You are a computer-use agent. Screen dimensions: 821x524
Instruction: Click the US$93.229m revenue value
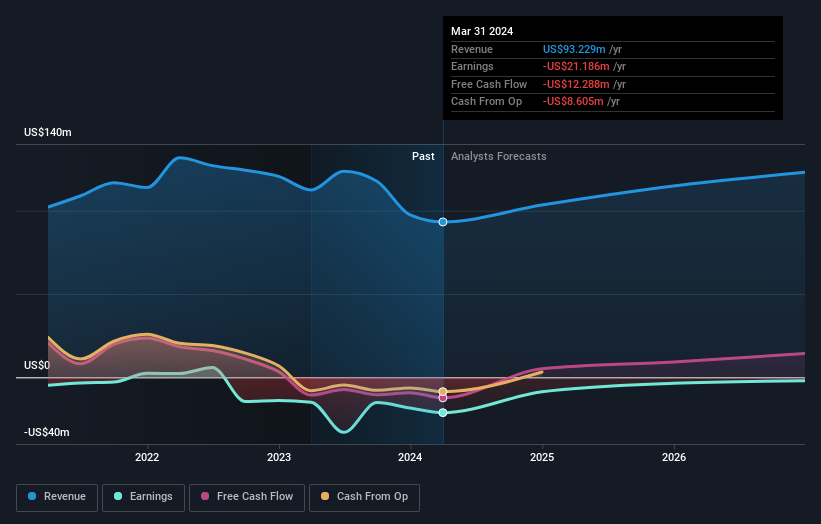pyautogui.click(x=574, y=49)
